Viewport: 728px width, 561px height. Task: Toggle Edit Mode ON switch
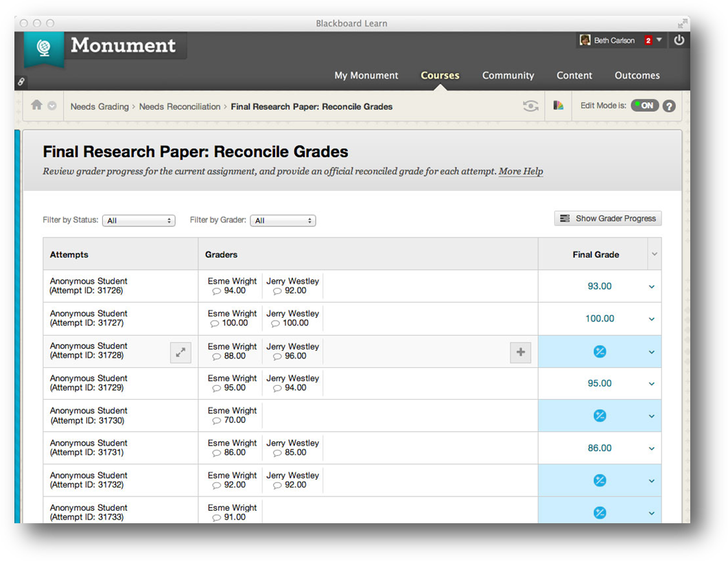click(x=644, y=106)
